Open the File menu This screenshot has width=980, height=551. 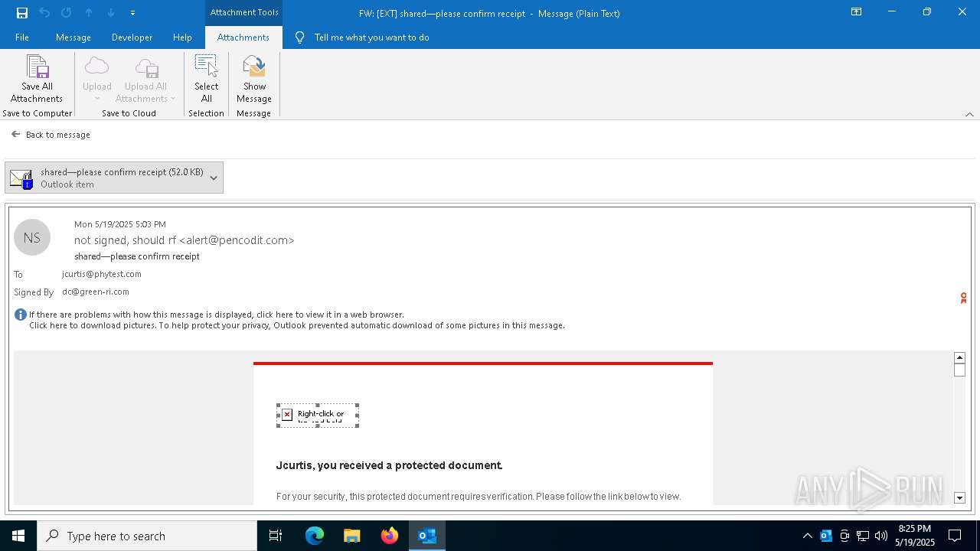pyautogui.click(x=22, y=37)
